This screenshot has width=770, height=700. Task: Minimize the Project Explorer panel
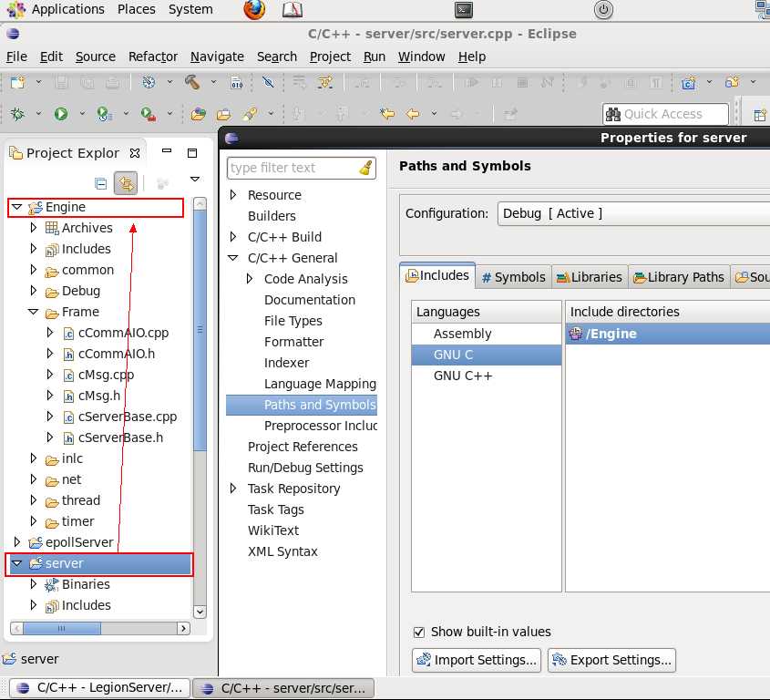167,150
